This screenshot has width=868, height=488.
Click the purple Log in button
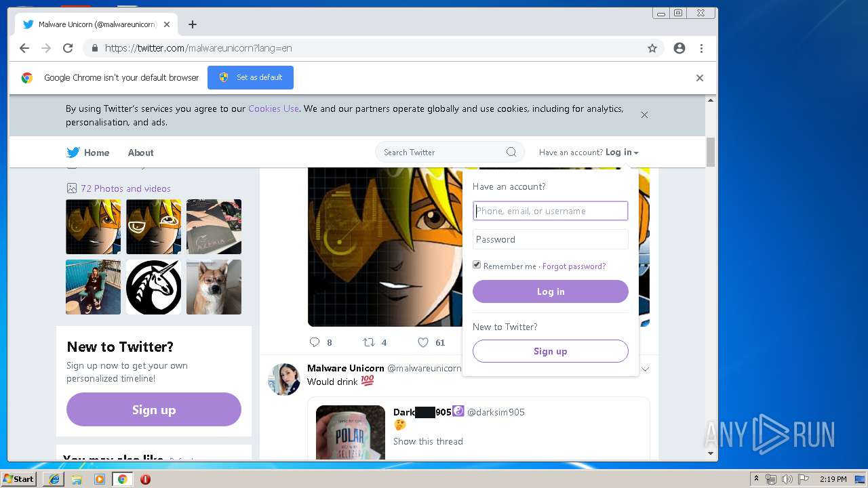coord(550,291)
